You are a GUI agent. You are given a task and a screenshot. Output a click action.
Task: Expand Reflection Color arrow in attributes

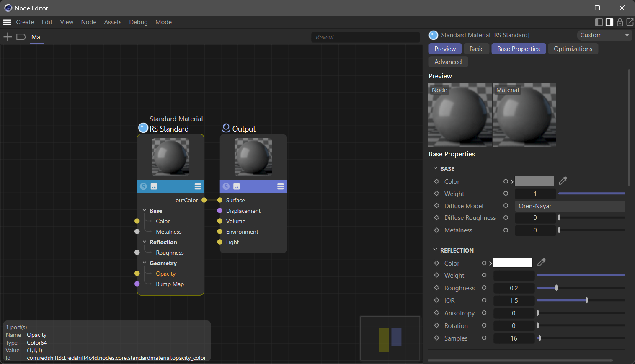(490, 263)
